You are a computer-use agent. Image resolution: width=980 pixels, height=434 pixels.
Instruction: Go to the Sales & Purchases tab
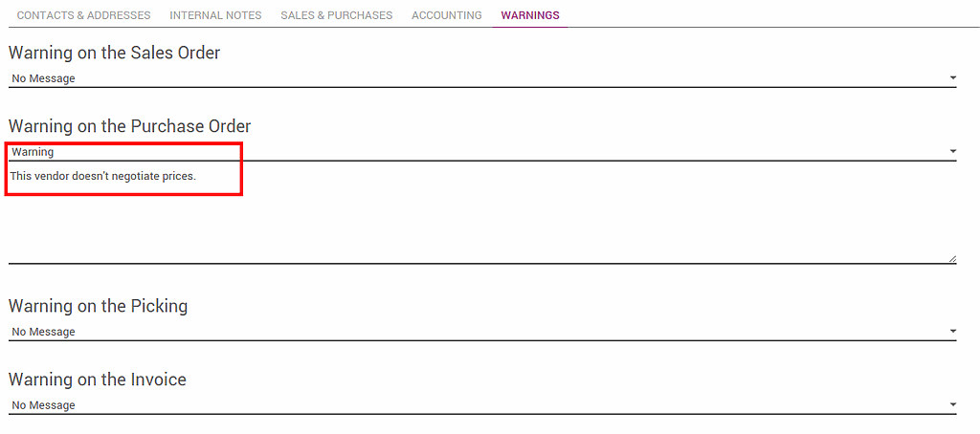pos(336,15)
